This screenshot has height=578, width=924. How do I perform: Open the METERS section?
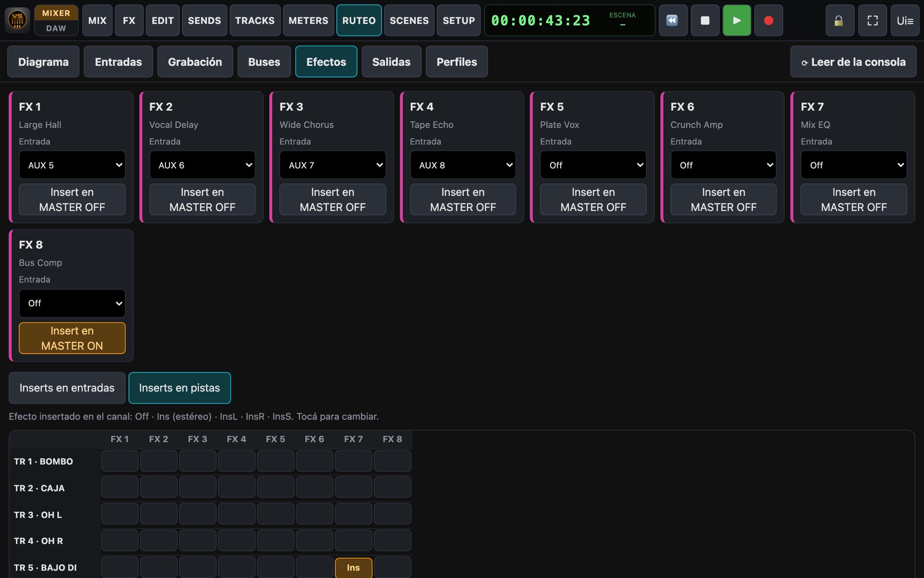[x=308, y=20]
